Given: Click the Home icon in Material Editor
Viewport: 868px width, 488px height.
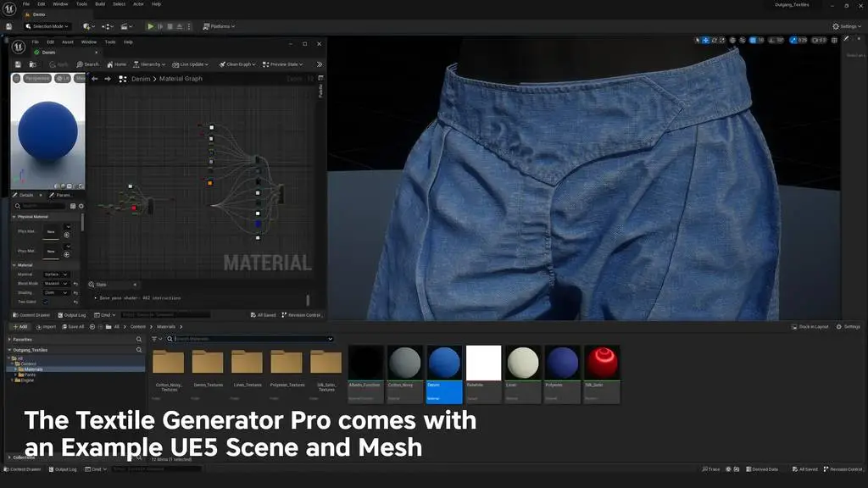Looking at the screenshot, I should click(x=115, y=64).
